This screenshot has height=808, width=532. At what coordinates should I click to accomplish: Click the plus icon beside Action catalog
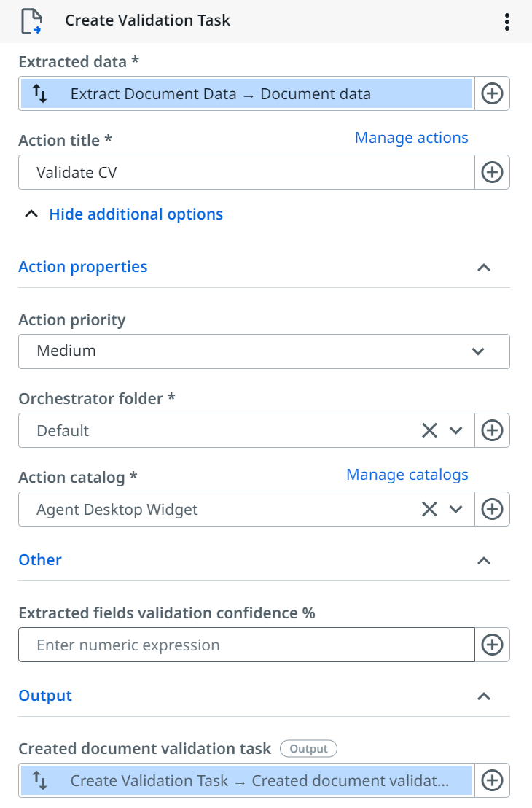[x=493, y=509]
